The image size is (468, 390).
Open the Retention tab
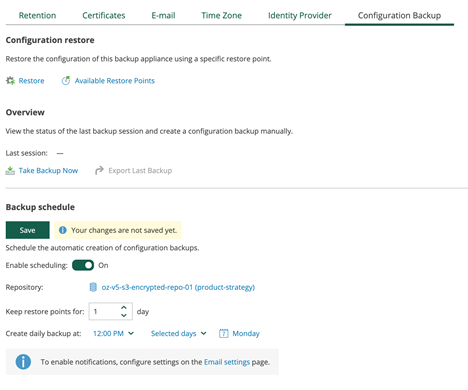[37, 15]
